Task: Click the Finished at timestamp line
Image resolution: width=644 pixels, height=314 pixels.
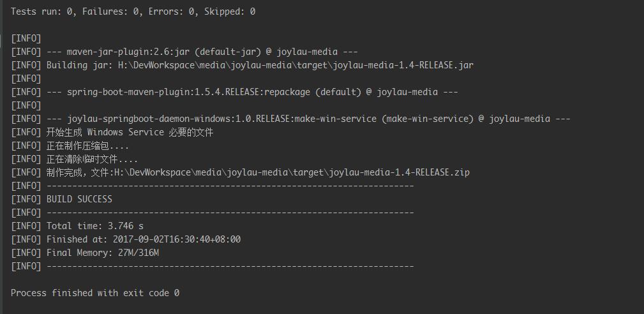Action: click(126, 239)
